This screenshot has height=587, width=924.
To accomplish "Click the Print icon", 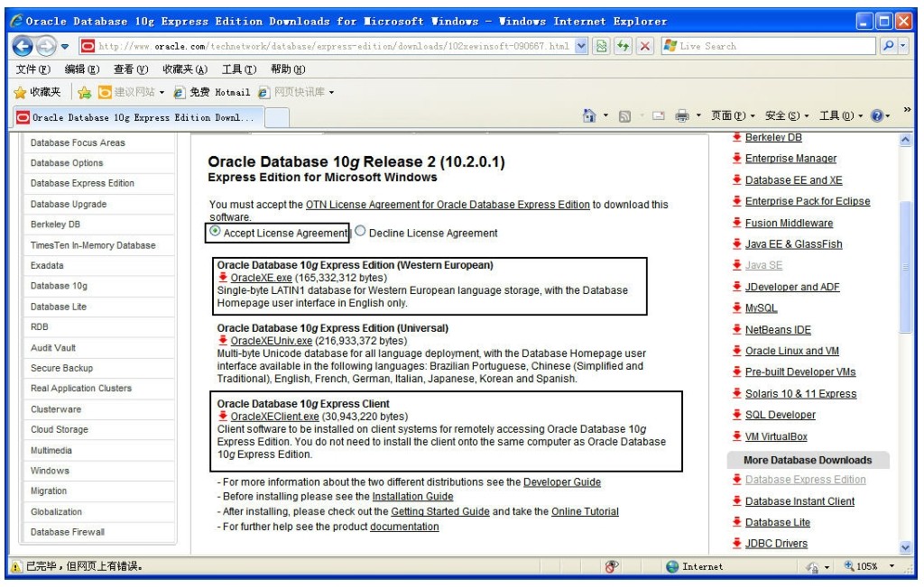I will 682,116.
